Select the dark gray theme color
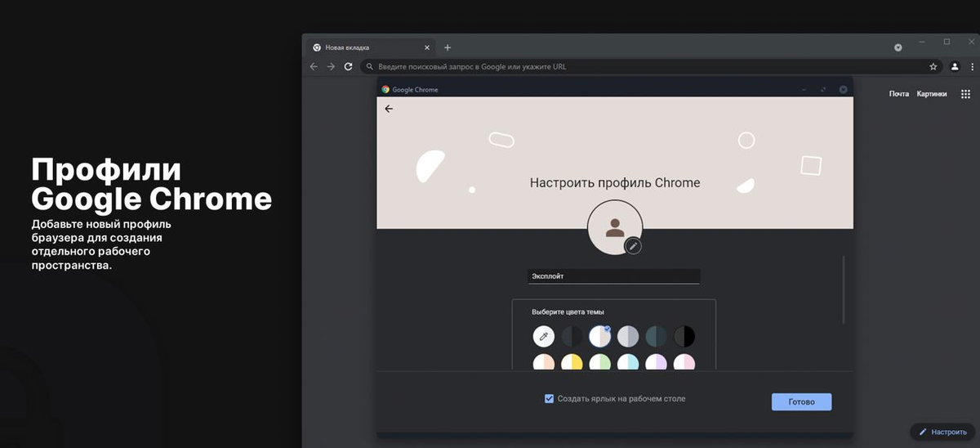 coord(572,336)
